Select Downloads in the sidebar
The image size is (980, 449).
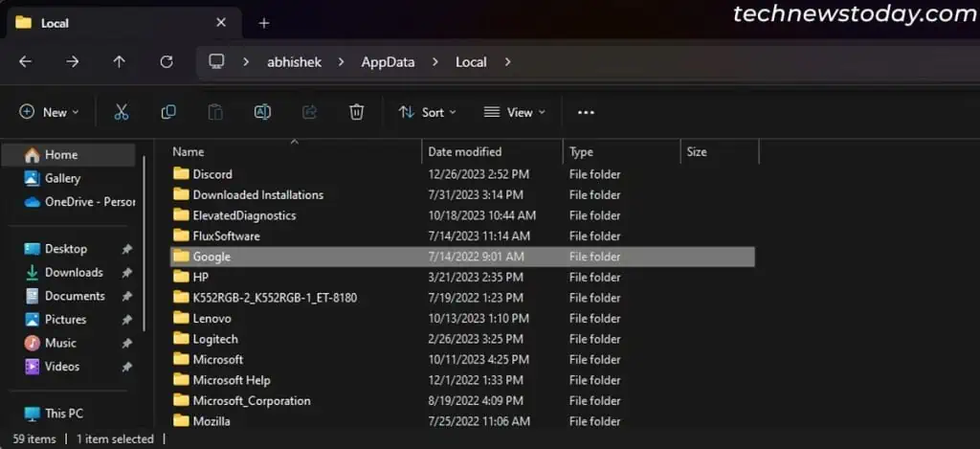point(74,273)
